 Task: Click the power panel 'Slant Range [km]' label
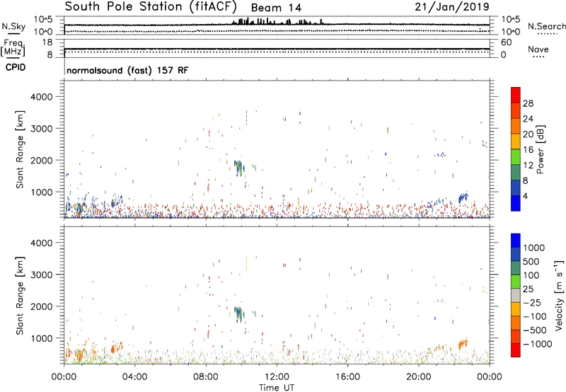coord(20,149)
